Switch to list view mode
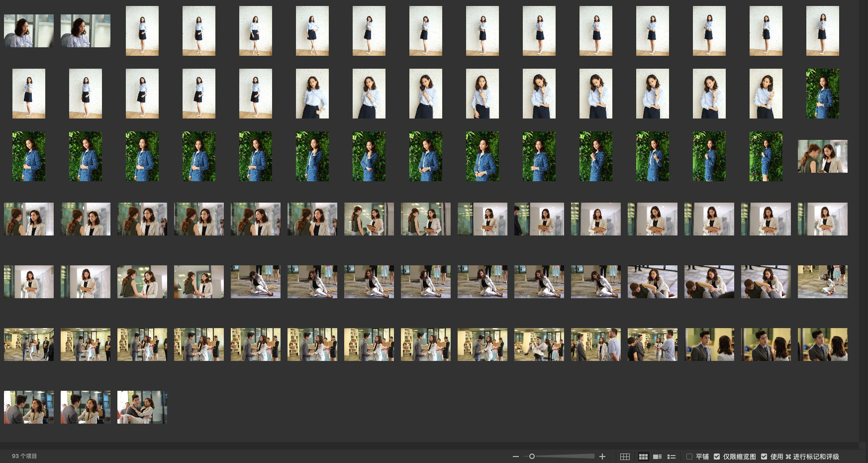Viewport: 868px width, 463px height. pos(671,457)
